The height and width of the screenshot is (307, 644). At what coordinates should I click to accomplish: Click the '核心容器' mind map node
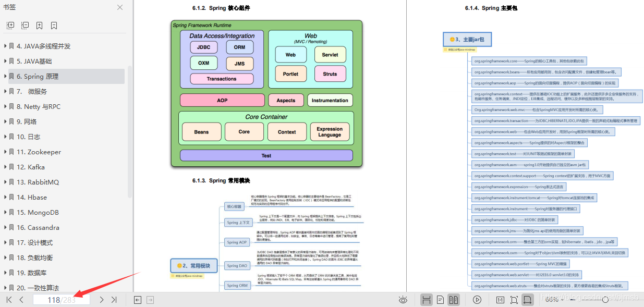[x=234, y=206]
